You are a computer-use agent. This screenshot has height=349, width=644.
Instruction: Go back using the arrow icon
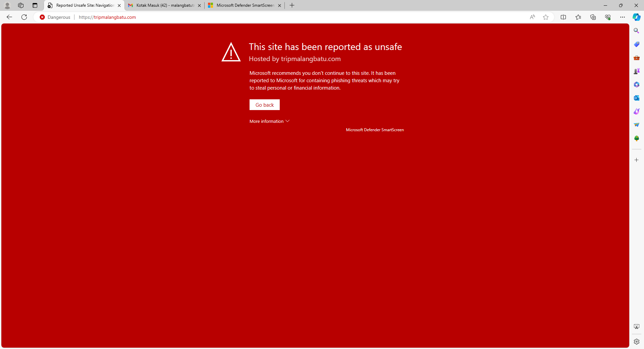(9, 17)
